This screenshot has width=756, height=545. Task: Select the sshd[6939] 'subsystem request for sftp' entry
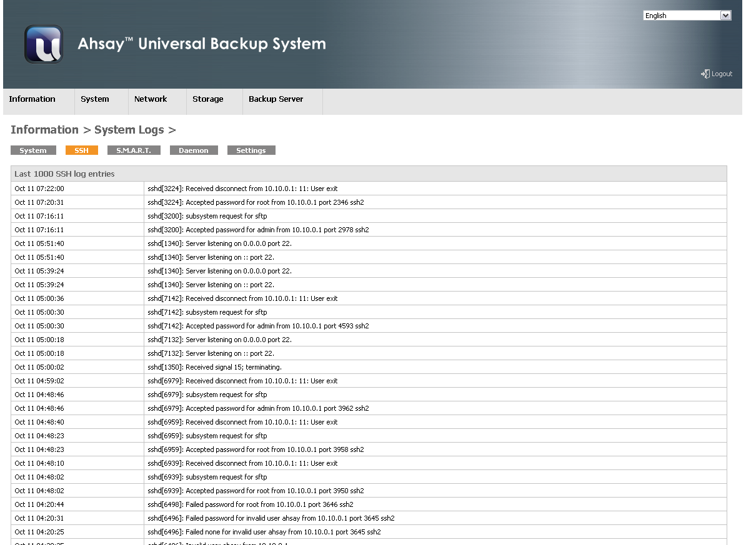(x=207, y=477)
